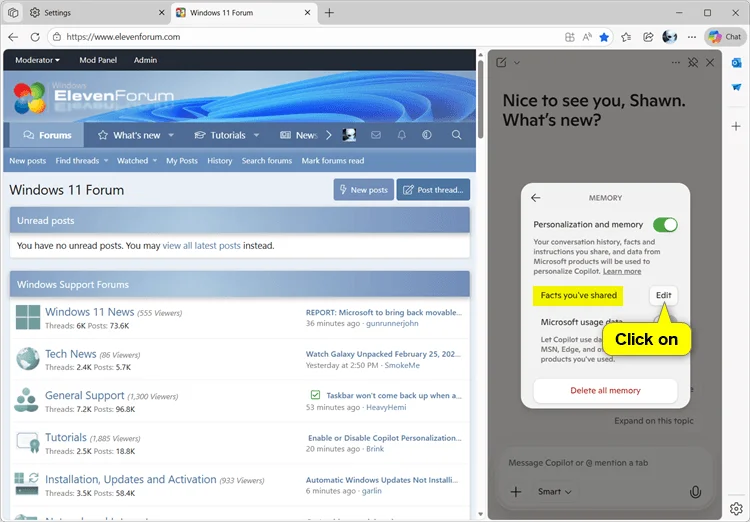Image resolution: width=750 pixels, height=522 pixels.
Task: Expand the What's new dropdown arrow
Action: tap(171, 135)
